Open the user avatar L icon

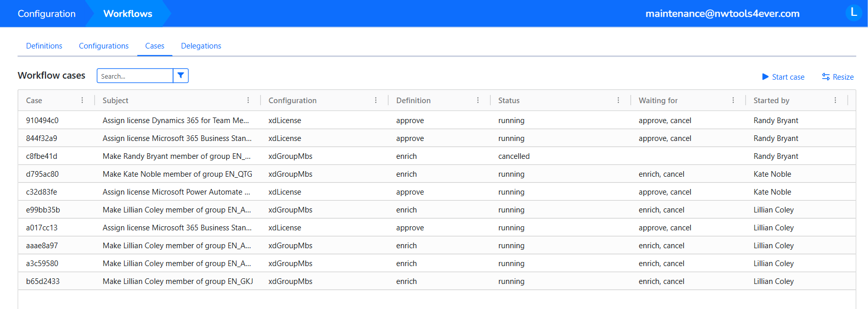coord(854,12)
